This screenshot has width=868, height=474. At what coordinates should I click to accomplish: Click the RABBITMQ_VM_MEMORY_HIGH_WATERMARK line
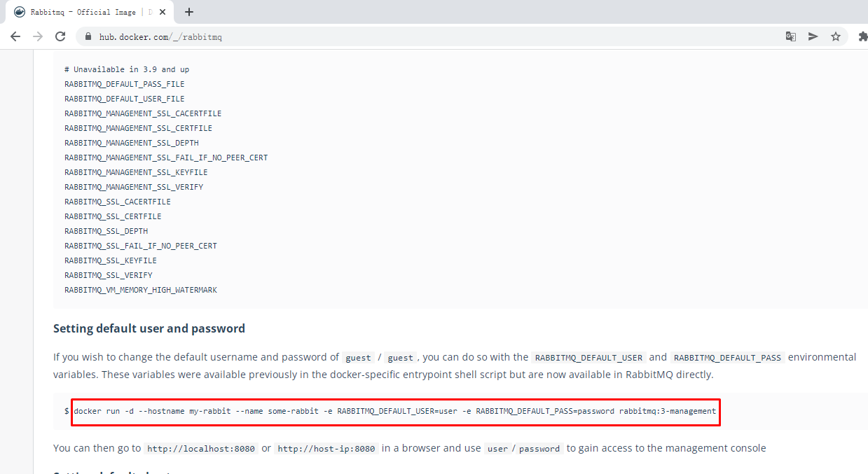[x=141, y=290]
